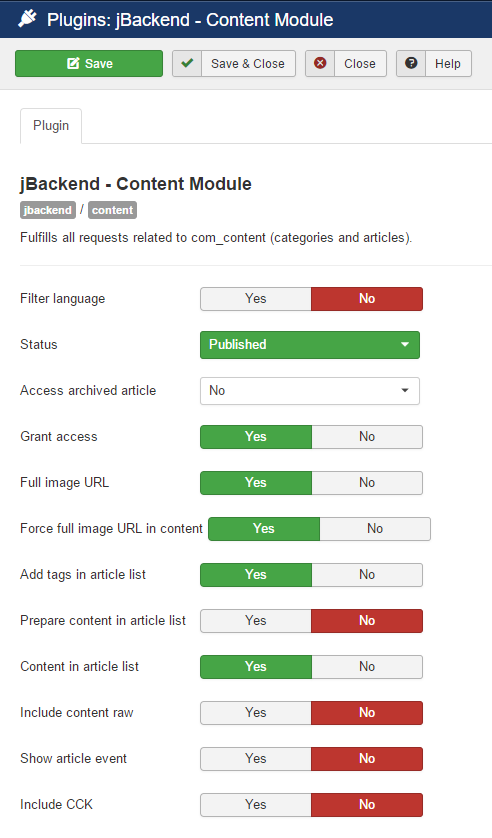Viewport: 492px width, 838px height.
Task: Click the Help button label
Action: click(x=448, y=64)
